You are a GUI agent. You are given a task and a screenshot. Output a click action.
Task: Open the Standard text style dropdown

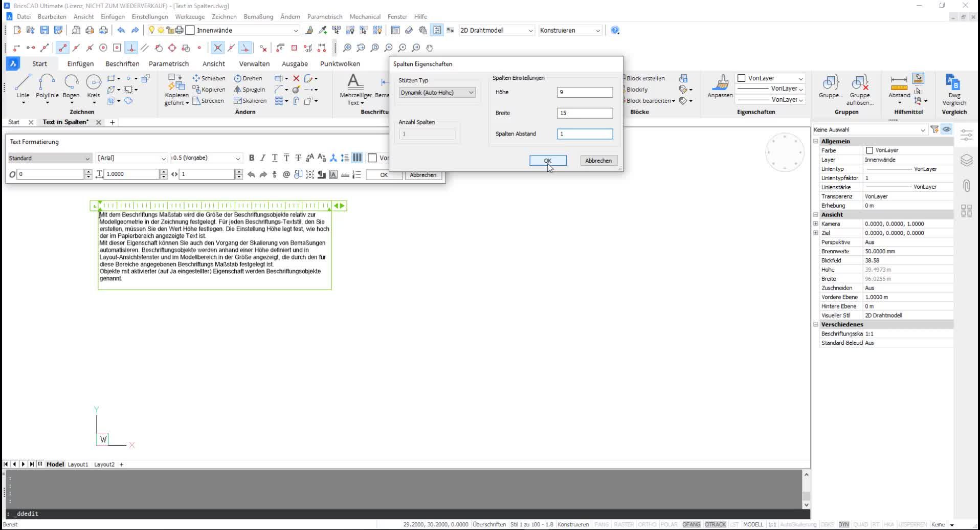click(50, 159)
